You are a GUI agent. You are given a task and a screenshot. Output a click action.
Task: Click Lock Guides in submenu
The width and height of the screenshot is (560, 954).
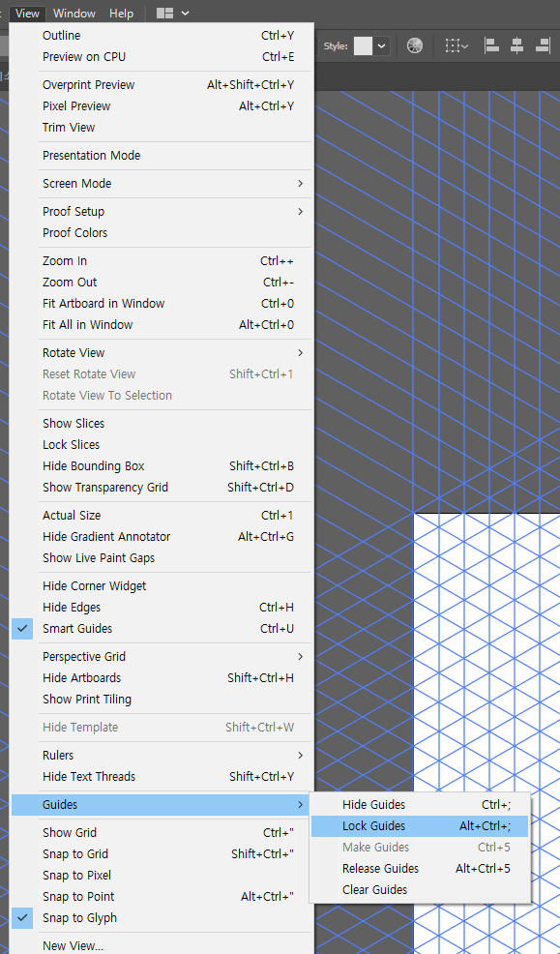[x=420, y=825]
